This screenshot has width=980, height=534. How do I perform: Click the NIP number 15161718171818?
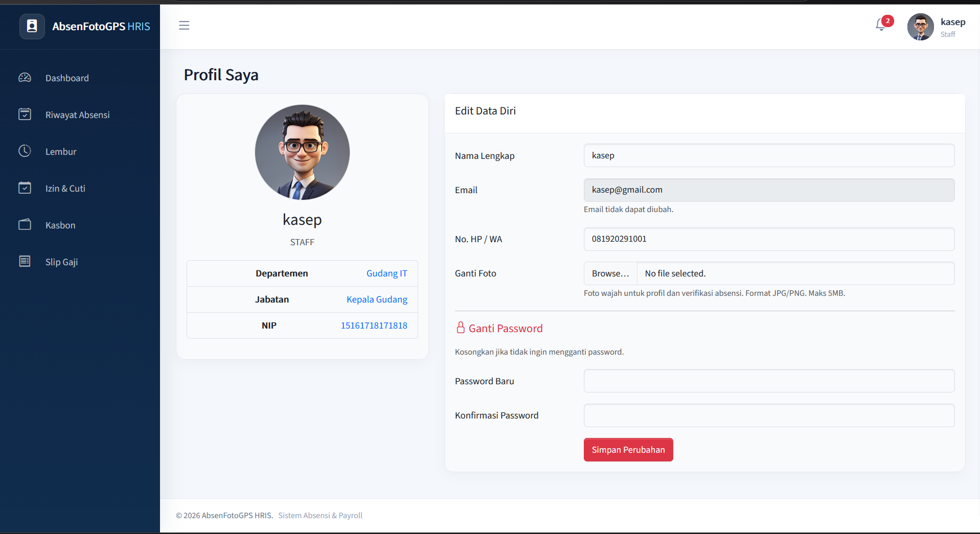374,326
